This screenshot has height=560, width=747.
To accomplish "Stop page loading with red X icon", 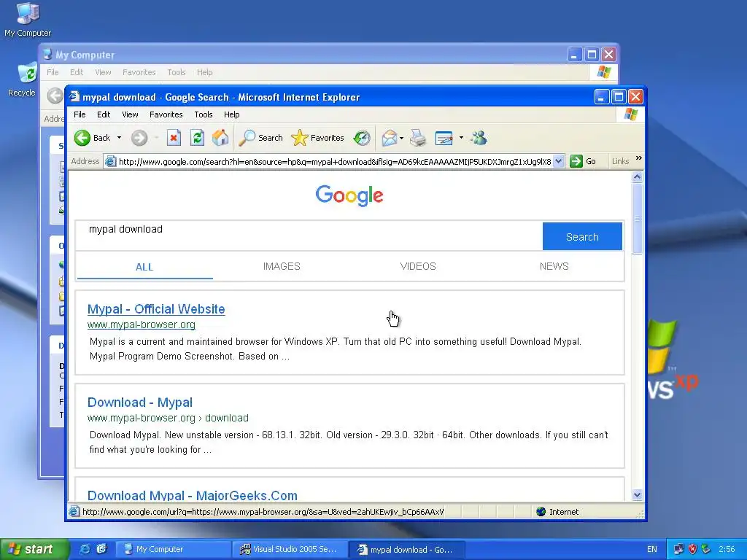I will pos(174,138).
